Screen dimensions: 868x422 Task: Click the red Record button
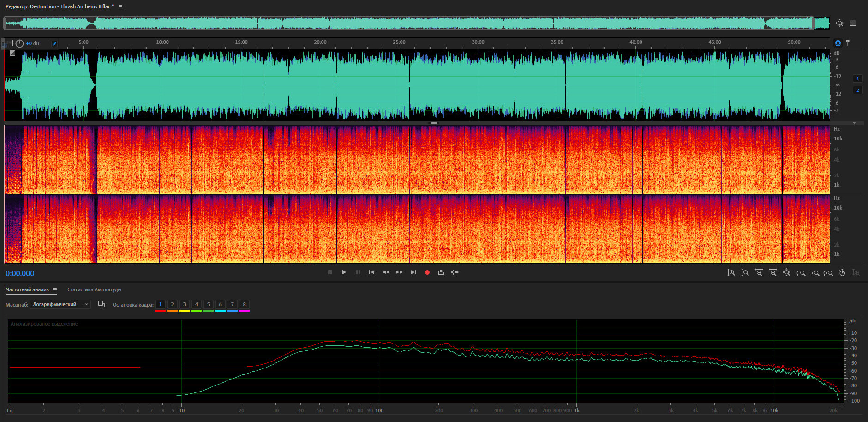click(x=427, y=272)
